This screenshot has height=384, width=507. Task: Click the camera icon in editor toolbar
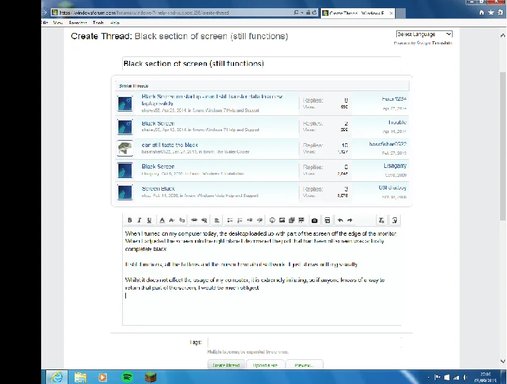click(x=314, y=220)
